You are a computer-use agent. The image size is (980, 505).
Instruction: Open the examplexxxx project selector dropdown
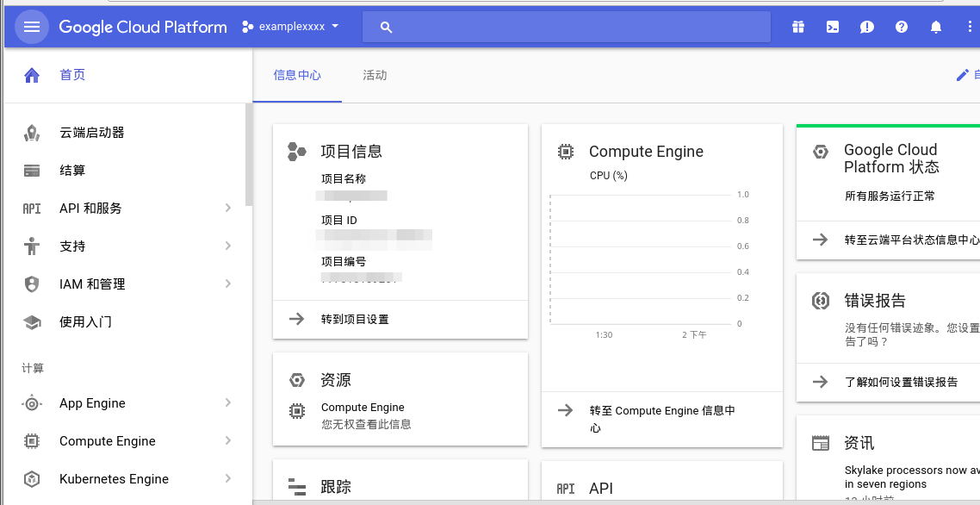coord(290,26)
